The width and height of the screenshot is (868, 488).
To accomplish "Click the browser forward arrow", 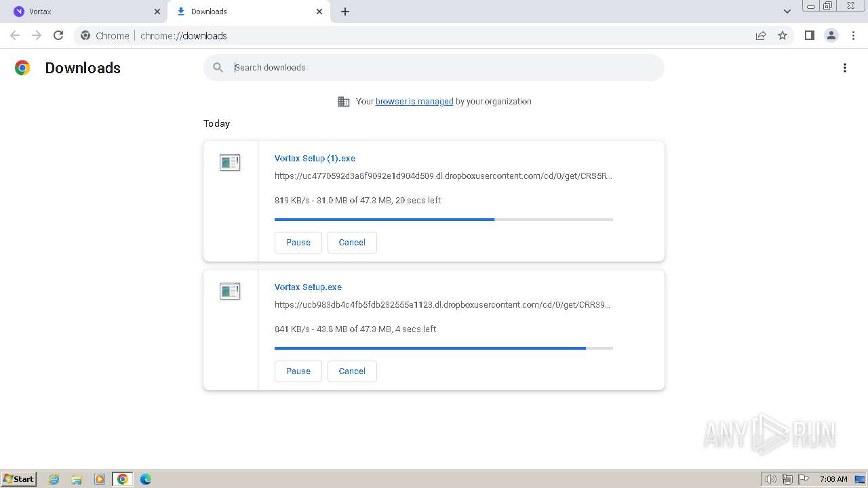I will coord(37,35).
